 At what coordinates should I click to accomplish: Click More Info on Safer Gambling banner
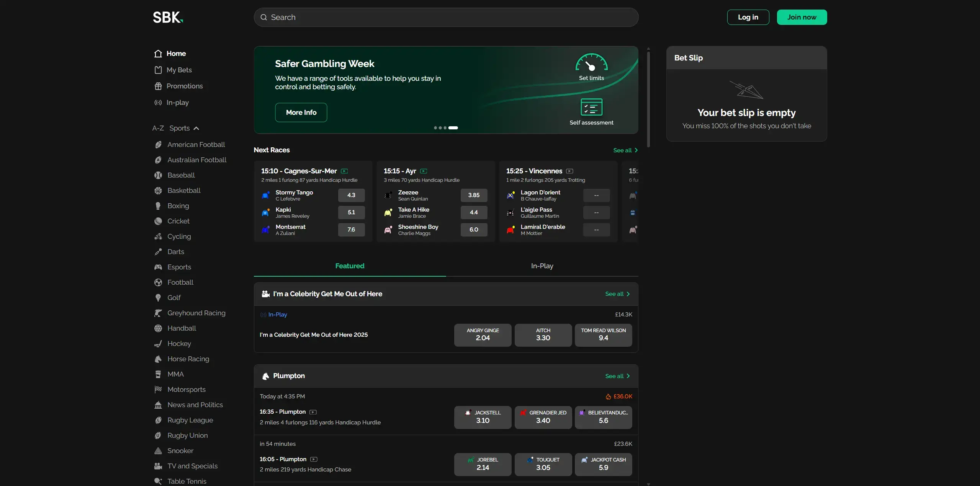(301, 113)
